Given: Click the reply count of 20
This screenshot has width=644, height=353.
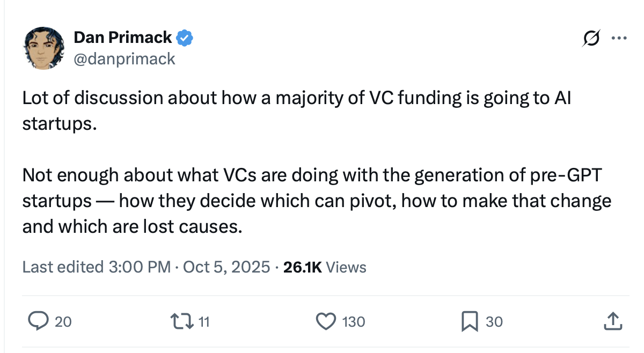Looking at the screenshot, I should tap(63, 322).
